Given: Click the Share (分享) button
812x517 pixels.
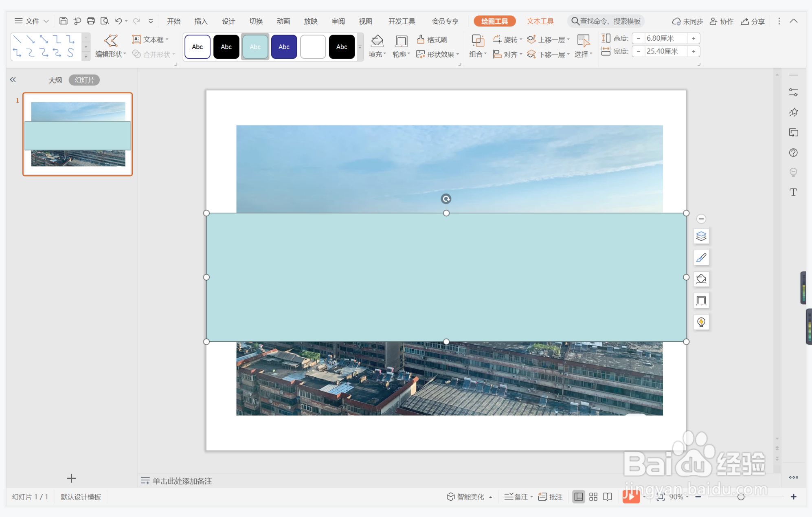Looking at the screenshot, I should tap(753, 21).
